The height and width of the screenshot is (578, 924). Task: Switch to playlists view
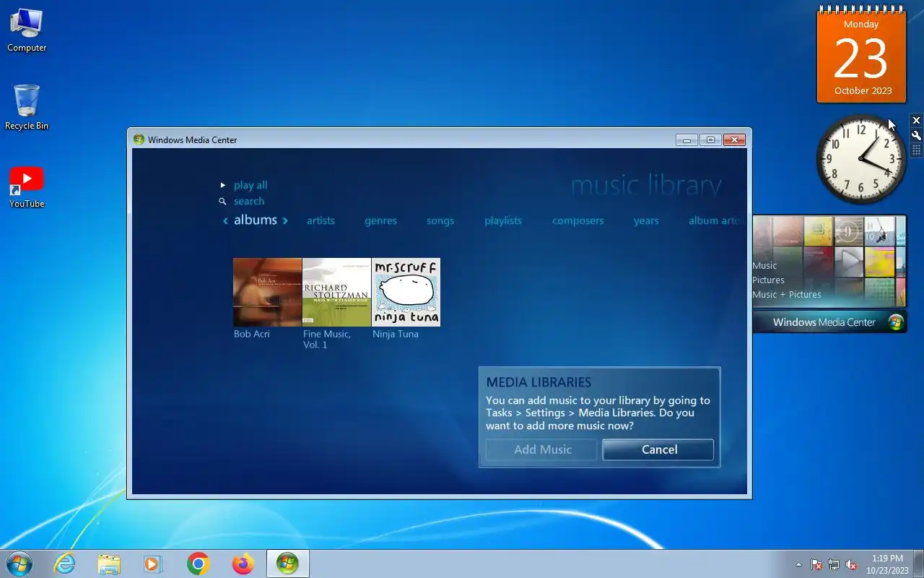(503, 221)
